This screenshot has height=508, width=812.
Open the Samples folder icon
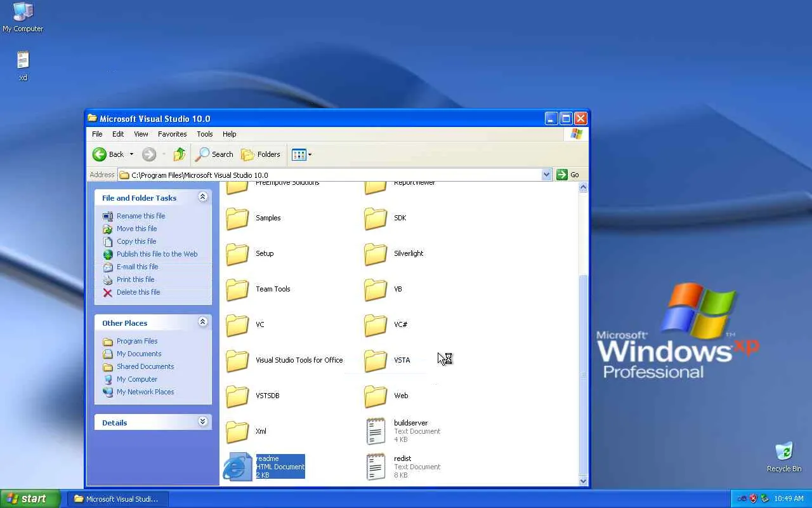(237, 218)
